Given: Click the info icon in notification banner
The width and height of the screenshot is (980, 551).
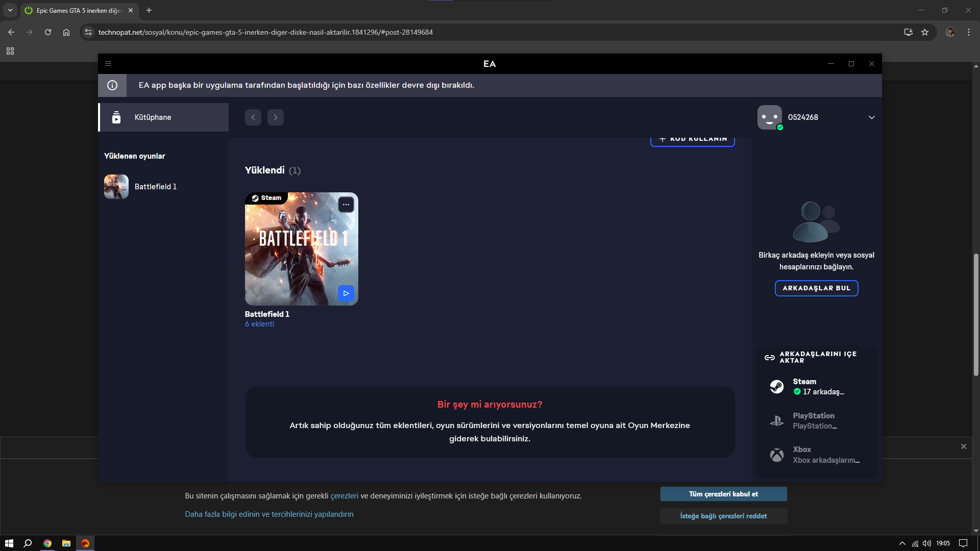Looking at the screenshot, I should point(112,85).
